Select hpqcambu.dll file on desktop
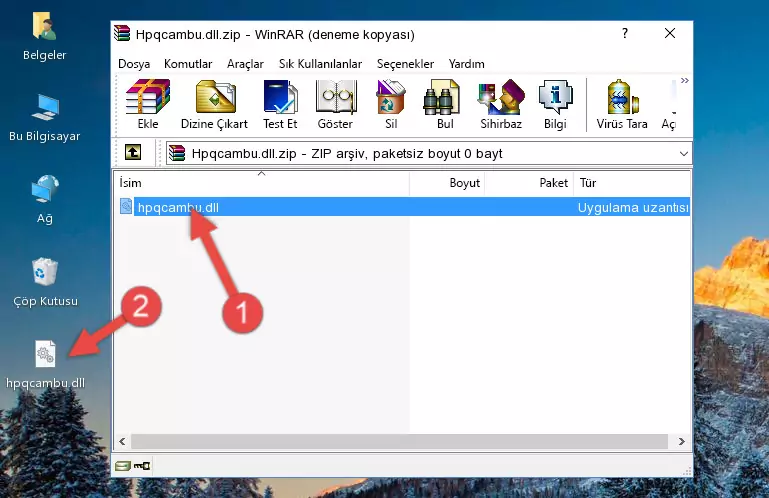The image size is (769, 498). 45,365
